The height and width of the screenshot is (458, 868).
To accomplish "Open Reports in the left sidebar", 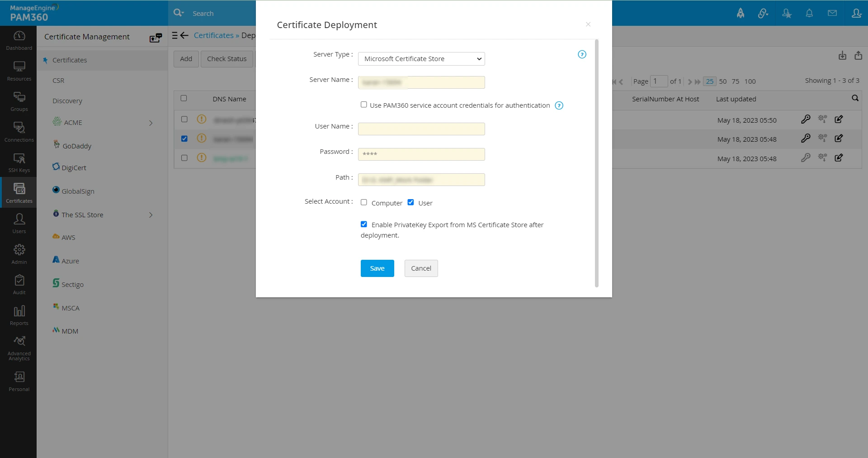I will point(19,315).
